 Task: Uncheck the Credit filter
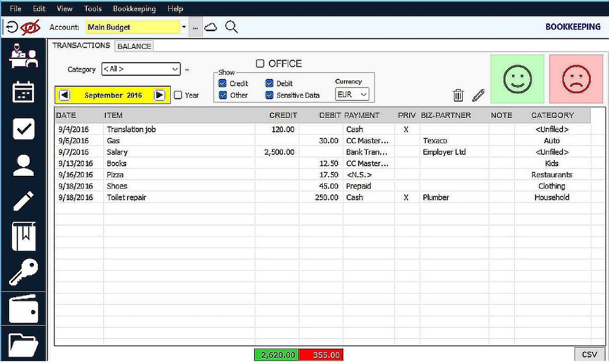coord(222,83)
